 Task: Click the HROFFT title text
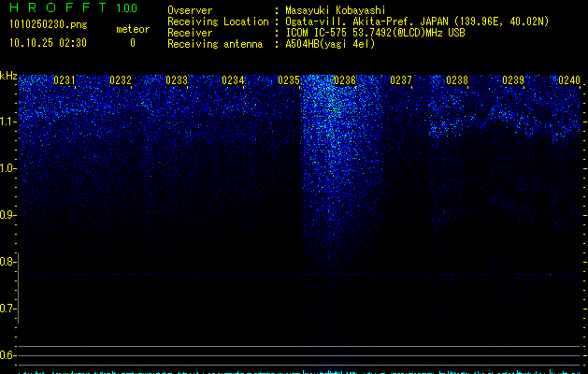[x=58, y=7]
